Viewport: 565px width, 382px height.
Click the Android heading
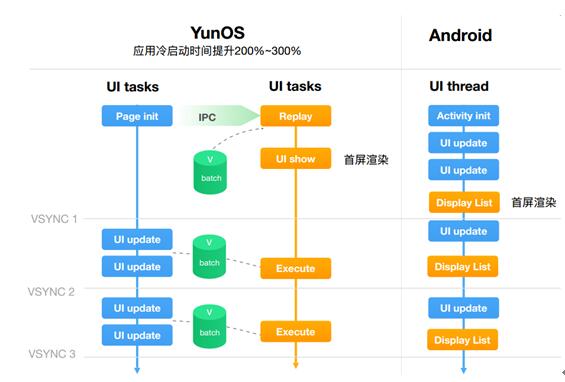click(461, 35)
